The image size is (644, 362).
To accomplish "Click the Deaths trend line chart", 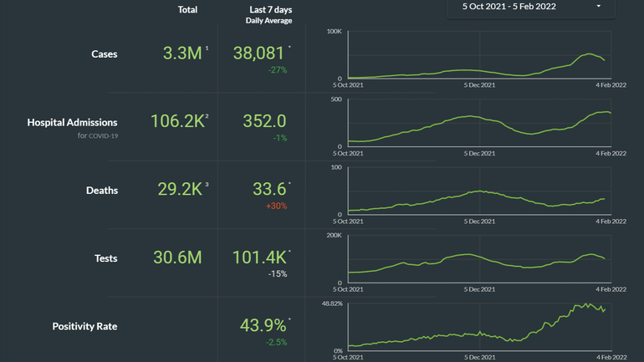I will pos(477,191).
